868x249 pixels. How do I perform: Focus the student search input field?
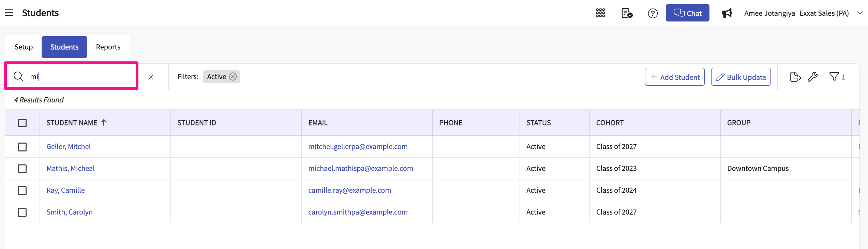82,76
